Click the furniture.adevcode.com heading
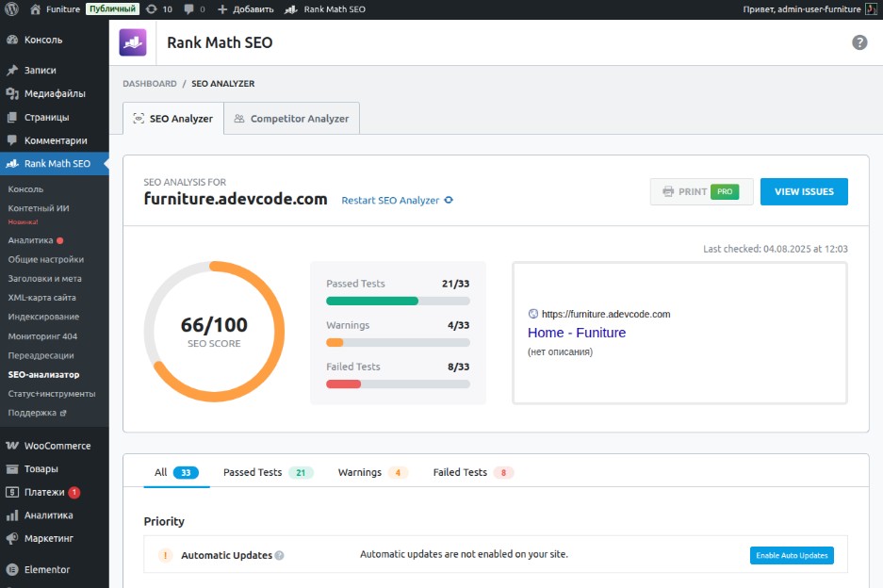883x588 pixels. pos(236,199)
